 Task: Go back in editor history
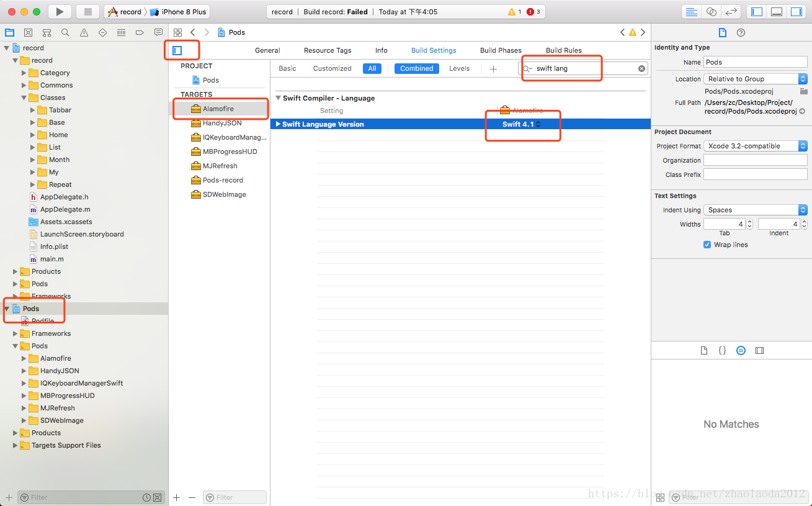click(x=193, y=32)
